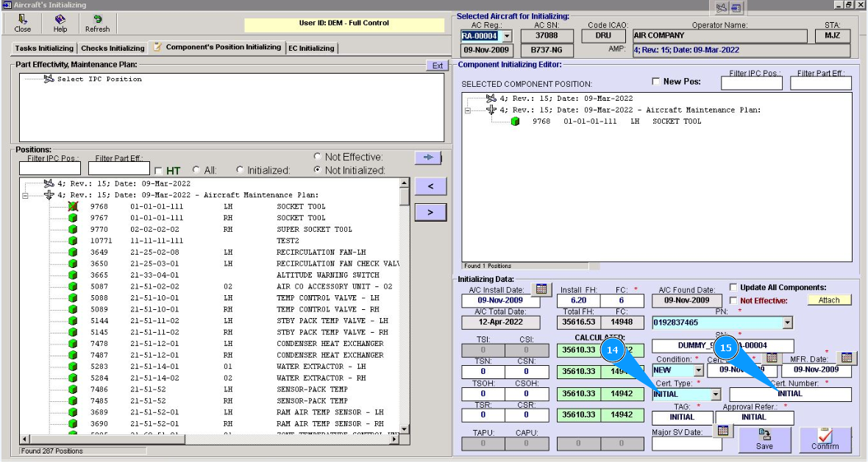Select the Not Effective radio button
This screenshot has height=466, width=868.
pyautogui.click(x=318, y=157)
